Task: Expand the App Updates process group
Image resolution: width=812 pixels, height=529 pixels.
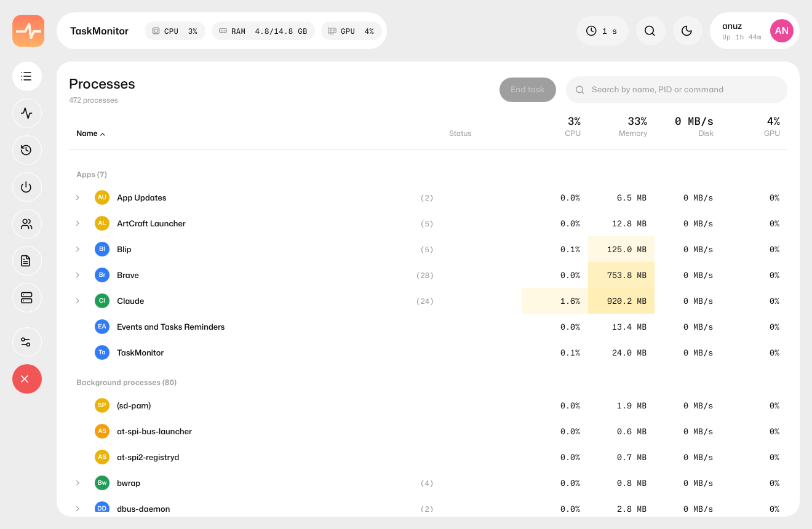Action: [x=78, y=197]
